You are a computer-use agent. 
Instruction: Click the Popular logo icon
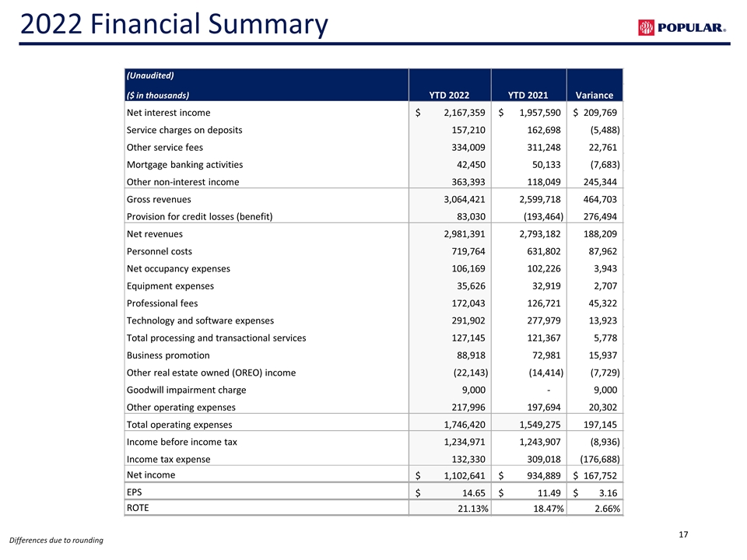point(646,28)
